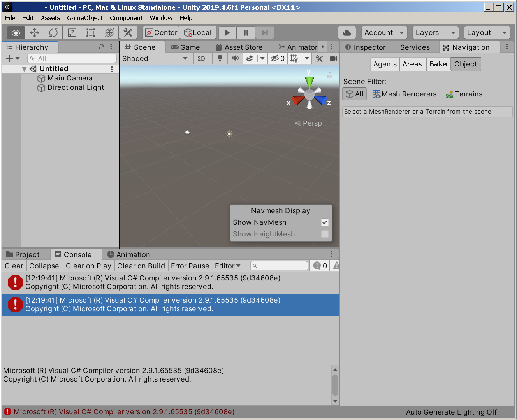Open the Create (plus) dropdown in Hierarchy
This screenshot has width=517, height=420.
point(12,58)
